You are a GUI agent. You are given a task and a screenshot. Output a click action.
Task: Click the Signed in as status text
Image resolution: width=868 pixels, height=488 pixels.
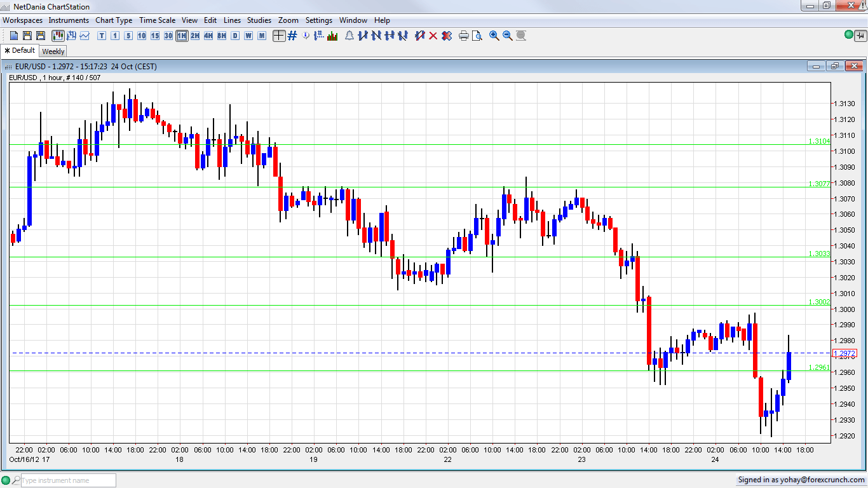pos(800,480)
